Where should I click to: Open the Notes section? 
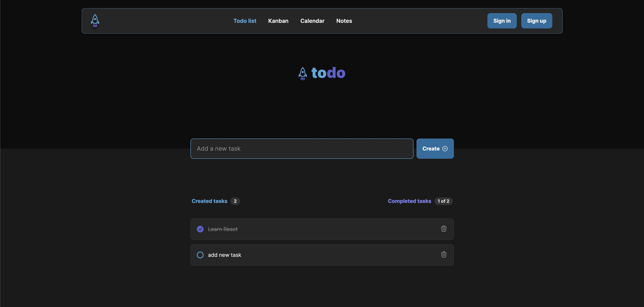[x=344, y=21]
